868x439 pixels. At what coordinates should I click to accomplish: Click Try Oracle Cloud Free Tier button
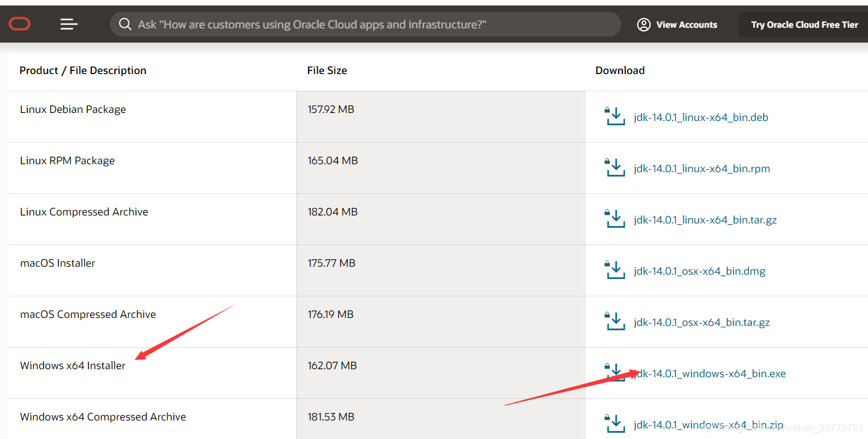804,25
